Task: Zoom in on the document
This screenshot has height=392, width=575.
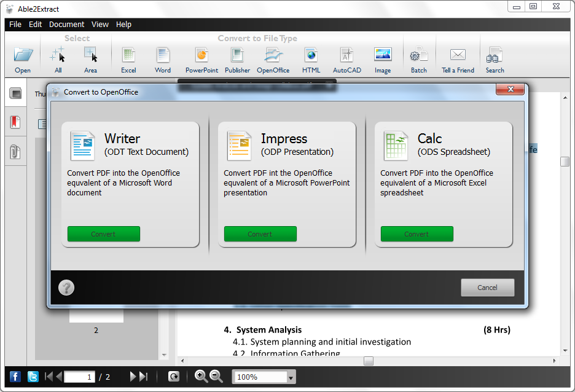Action: pyautogui.click(x=200, y=376)
